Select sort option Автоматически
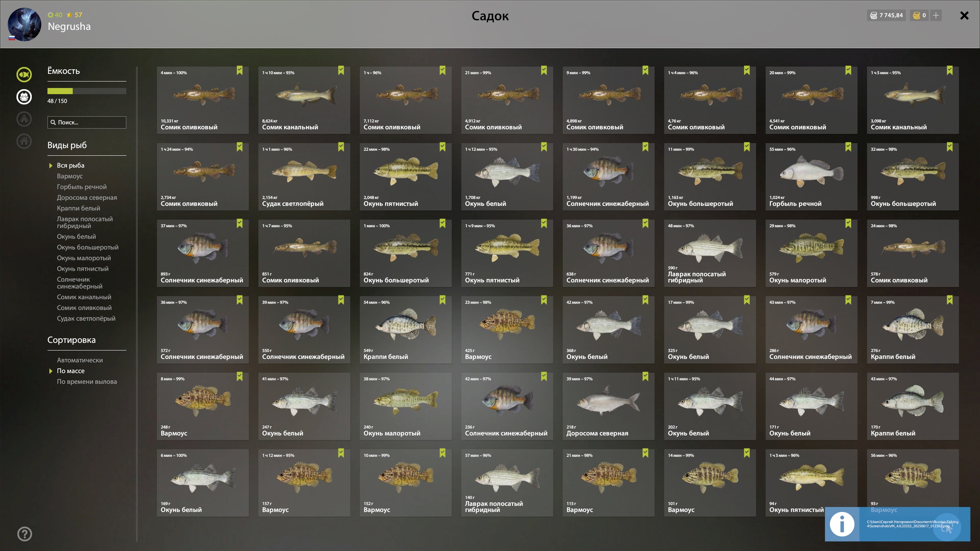 click(x=80, y=360)
